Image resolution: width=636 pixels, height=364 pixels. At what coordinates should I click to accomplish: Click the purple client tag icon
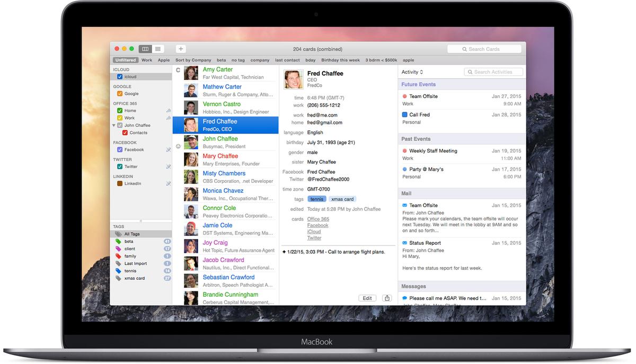tap(118, 248)
